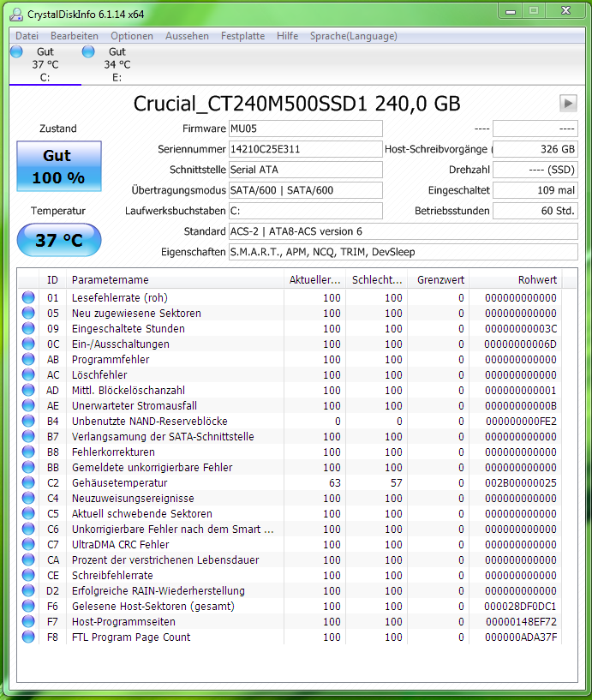Click the Übertragungsmodus field SATA/600
Screen dimensions: 592x700
tap(305, 190)
